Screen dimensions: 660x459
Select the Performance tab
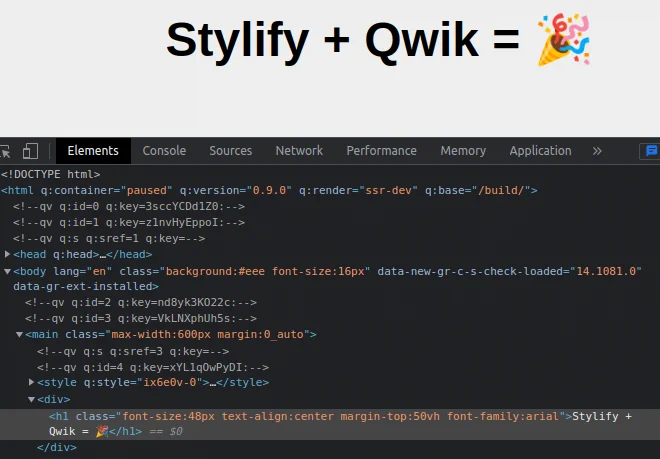pyautogui.click(x=381, y=151)
